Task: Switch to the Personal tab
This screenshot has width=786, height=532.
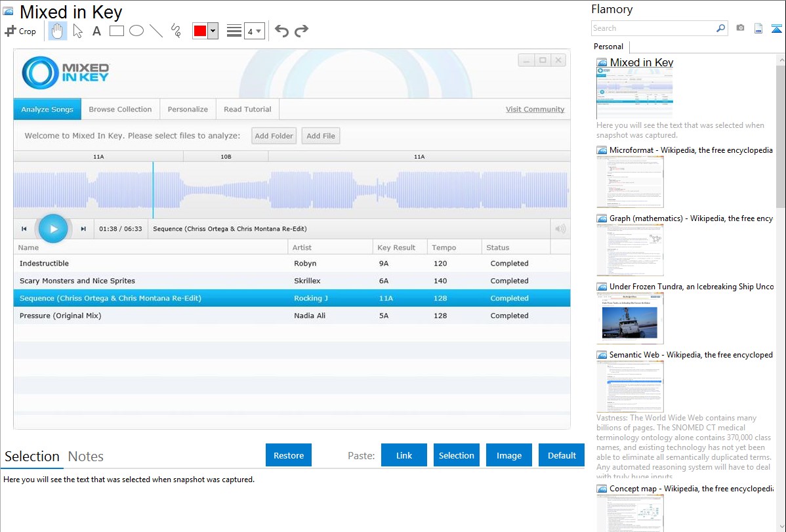Action: coord(609,47)
